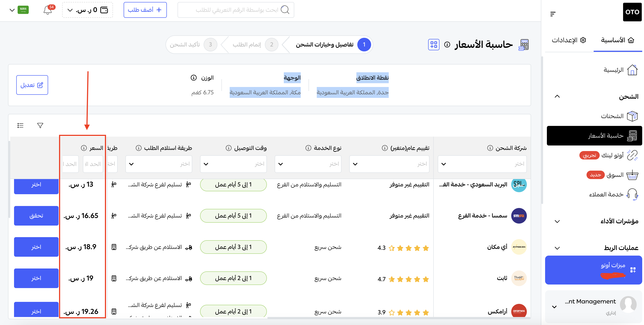Image resolution: width=644 pixels, height=325 pixels.
Task: Click info icon on تقييم عام column
Action: [385, 148]
